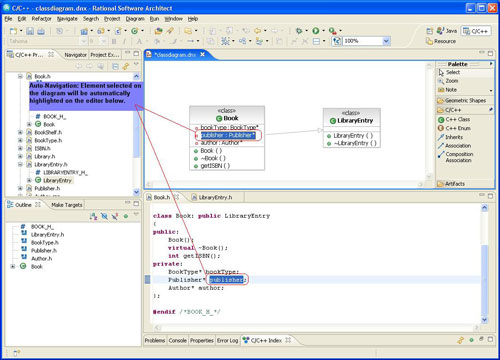Click the Hide Static Members icon in Outline

pos(115,216)
